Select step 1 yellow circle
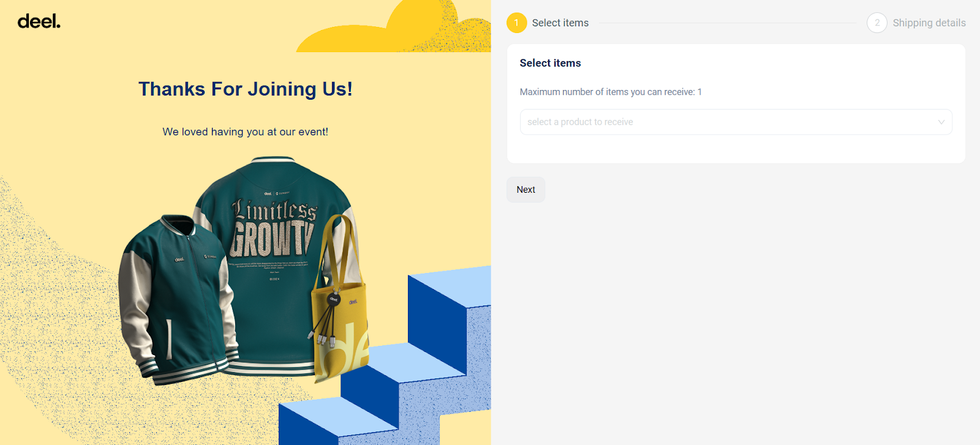The width and height of the screenshot is (980, 445). [x=516, y=23]
